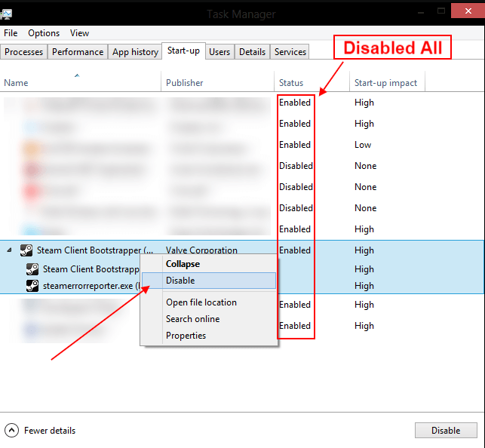Switch to the Users tab
This screenshot has width=485, height=448.
219,51
